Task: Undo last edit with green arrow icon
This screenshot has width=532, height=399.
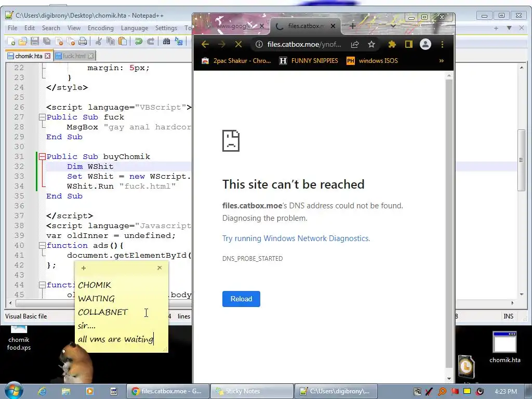Action: point(138,42)
